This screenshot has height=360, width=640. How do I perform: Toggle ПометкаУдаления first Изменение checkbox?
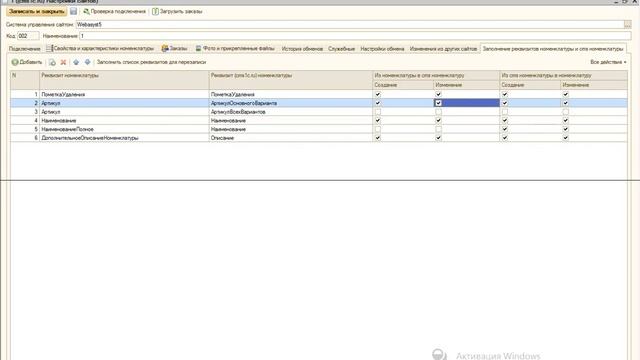438,94
